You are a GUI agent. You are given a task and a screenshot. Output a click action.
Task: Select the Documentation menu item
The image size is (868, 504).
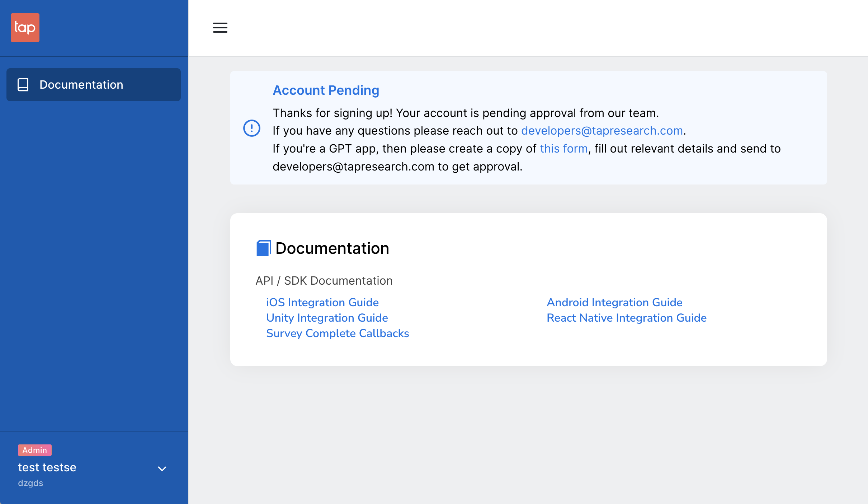[x=94, y=85]
